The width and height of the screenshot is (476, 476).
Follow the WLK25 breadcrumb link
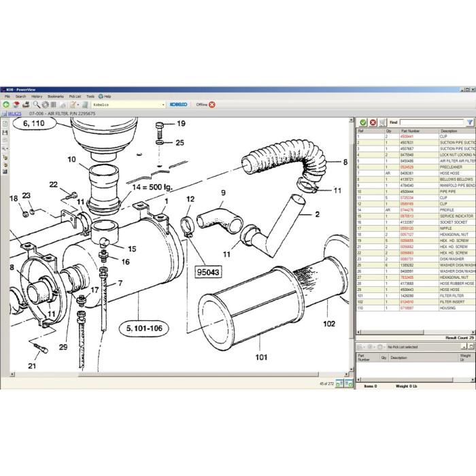point(14,114)
